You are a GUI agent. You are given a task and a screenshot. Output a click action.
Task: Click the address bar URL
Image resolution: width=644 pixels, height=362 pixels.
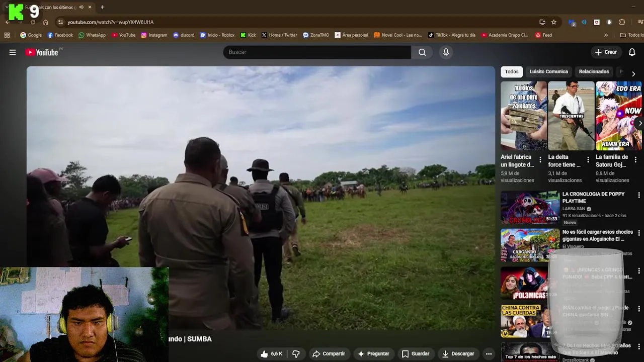point(111,22)
